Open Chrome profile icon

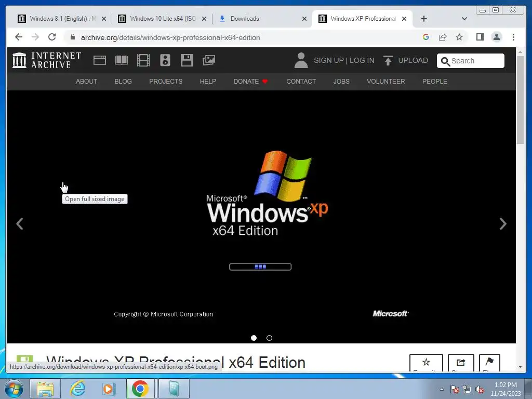496,37
